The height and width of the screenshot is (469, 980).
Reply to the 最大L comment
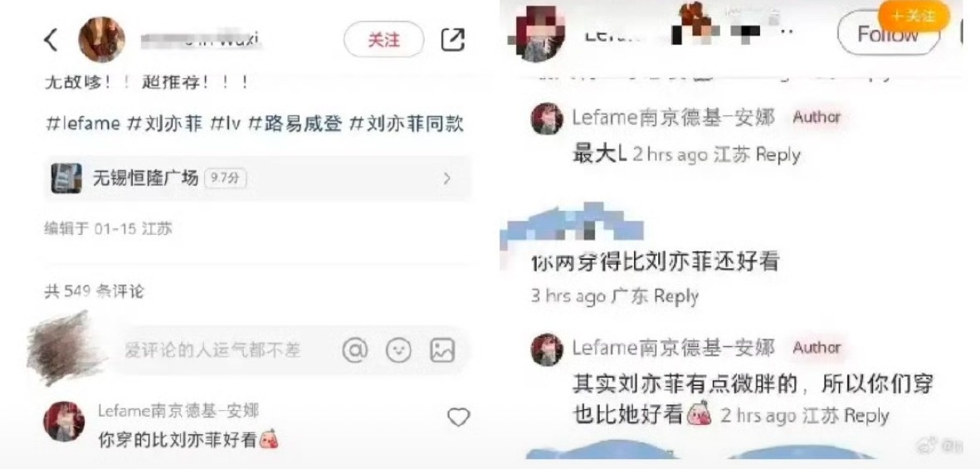click(778, 154)
